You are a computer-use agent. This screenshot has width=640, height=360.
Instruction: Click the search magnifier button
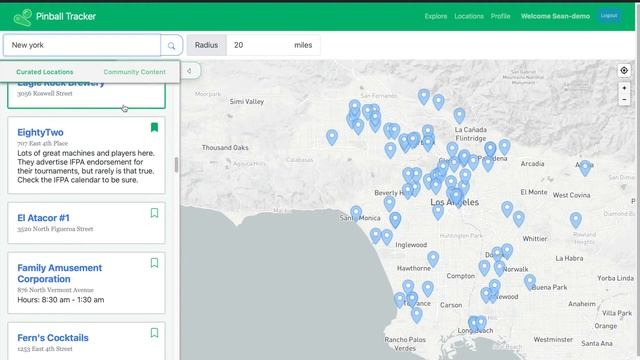pos(171,45)
